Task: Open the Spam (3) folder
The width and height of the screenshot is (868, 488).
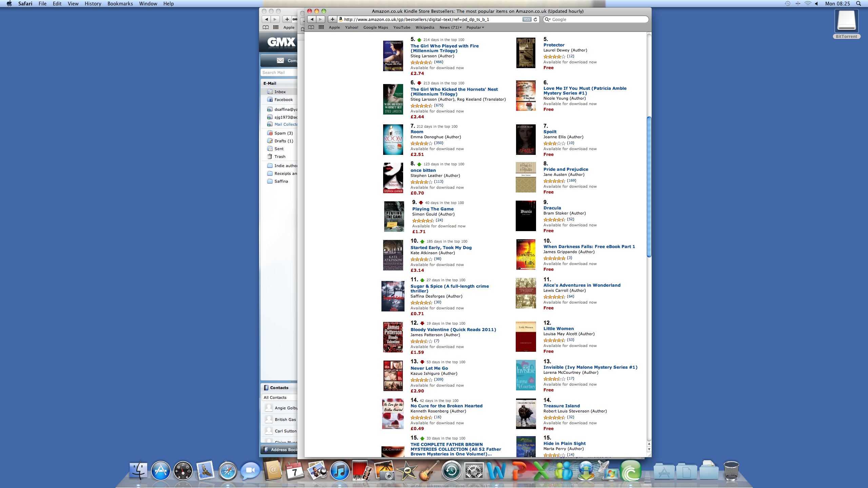Action: point(283,133)
